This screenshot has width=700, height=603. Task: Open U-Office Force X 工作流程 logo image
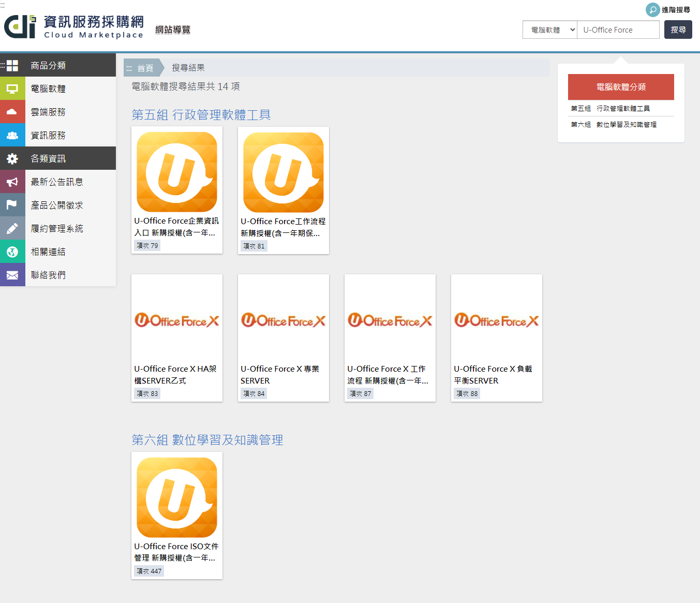coord(390,320)
